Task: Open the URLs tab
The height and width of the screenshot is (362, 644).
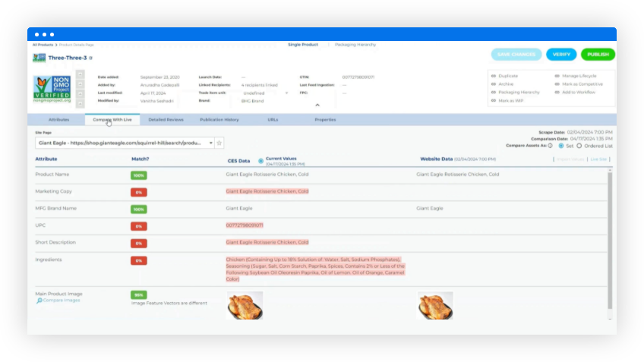Action: point(273,120)
